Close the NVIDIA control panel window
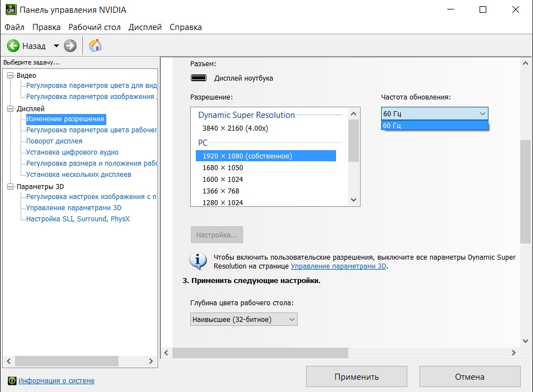This screenshot has width=533, height=392. click(x=516, y=9)
